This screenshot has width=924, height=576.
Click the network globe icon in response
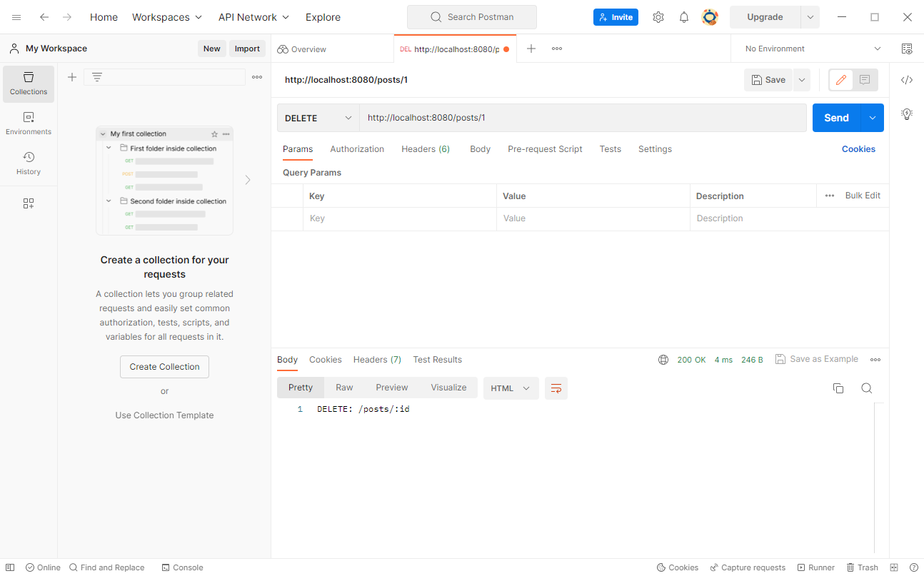pyautogui.click(x=663, y=360)
